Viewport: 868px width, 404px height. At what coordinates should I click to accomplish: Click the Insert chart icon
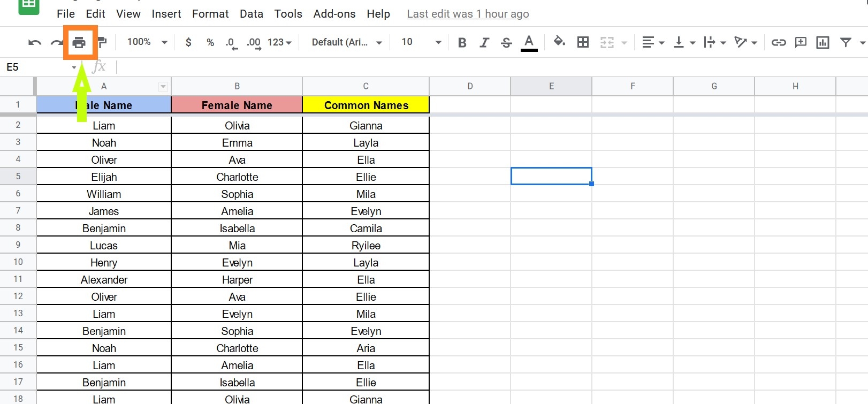pyautogui.click(x=823, y=42)
